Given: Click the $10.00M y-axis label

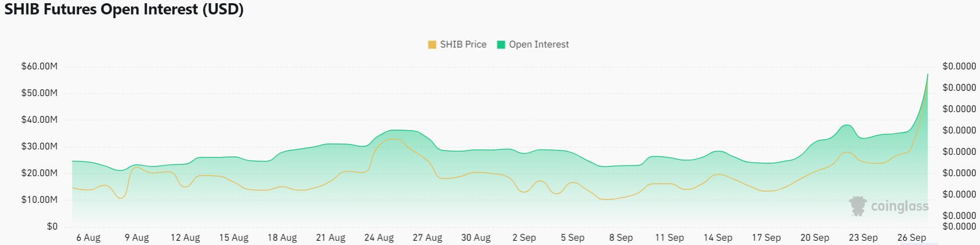Looking at the screenshot, I should 39,200.
